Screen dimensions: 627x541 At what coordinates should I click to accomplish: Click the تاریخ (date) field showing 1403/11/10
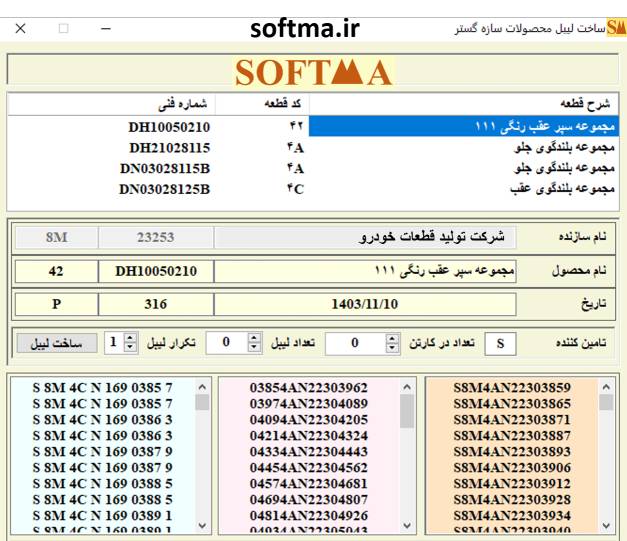pos(365,304)
